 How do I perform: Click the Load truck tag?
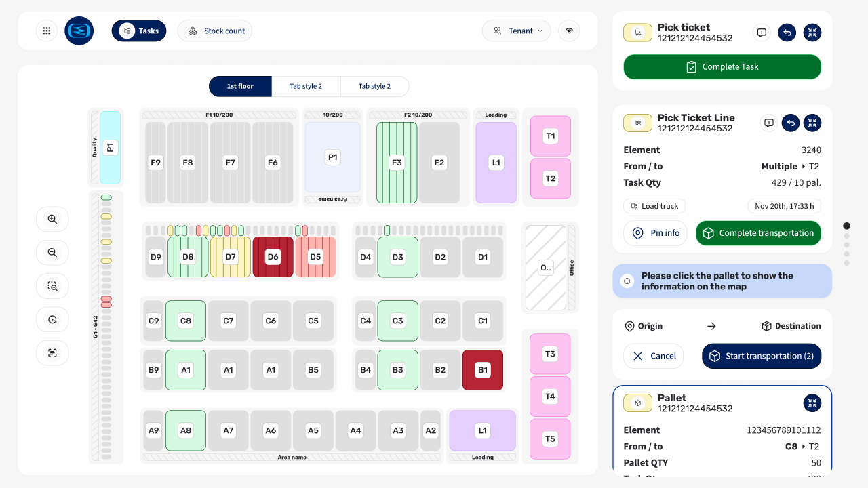point(654,206)
